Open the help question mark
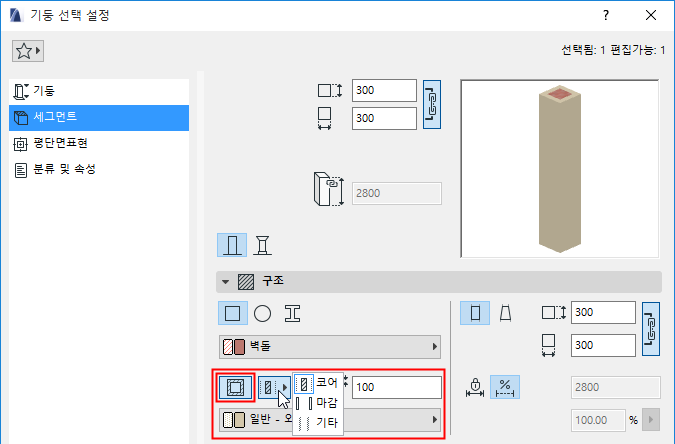This screenshot has width=675, height=444. (606, 16)
